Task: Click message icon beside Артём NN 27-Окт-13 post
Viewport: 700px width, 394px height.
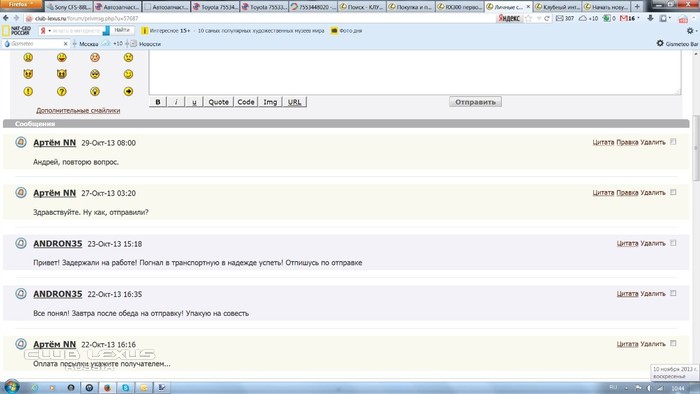Action: pos(21,193)
